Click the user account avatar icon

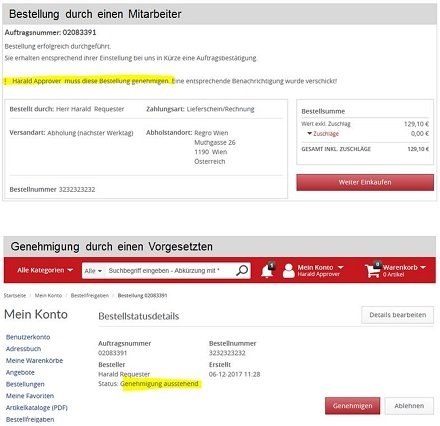[289, 271]
